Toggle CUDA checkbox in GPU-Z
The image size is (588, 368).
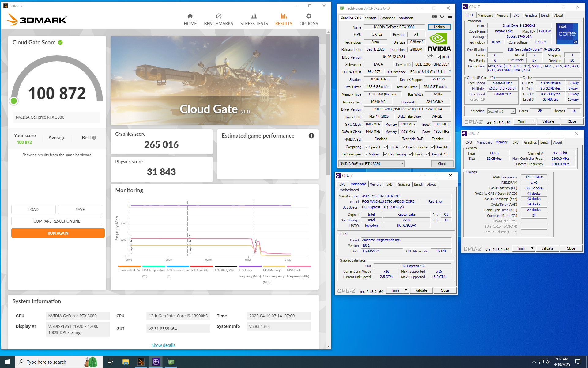click(x=386, y=147)
